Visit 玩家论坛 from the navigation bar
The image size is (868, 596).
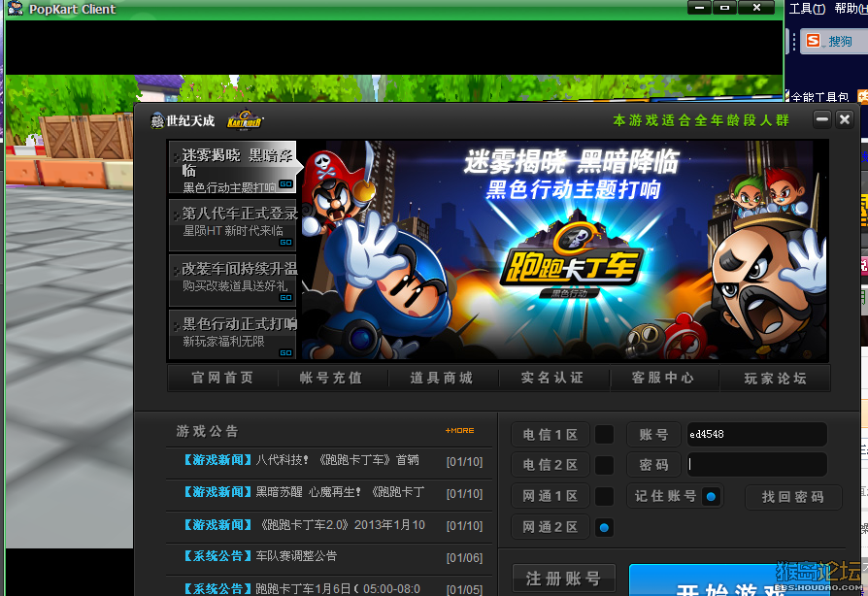tap(775, 379)
